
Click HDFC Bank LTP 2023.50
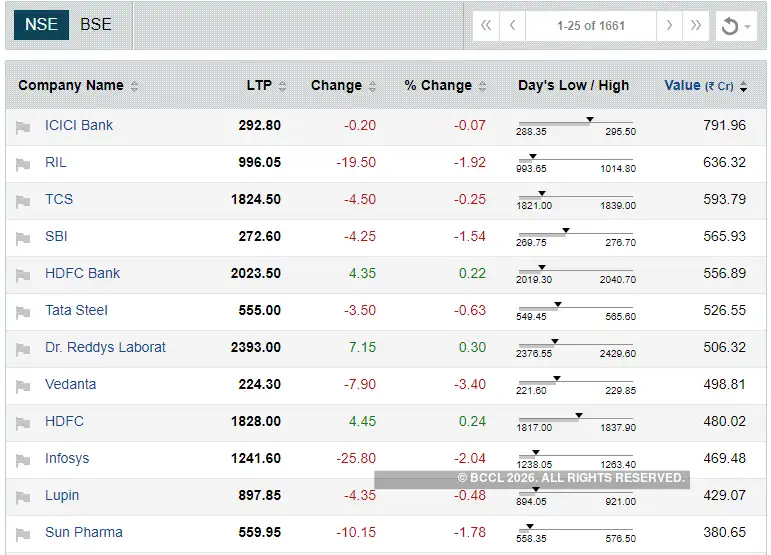click(x=256, y=273)
